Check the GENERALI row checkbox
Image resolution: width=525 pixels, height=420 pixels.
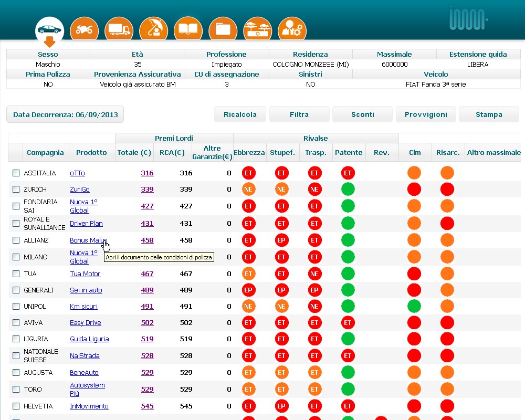[x=16, y=290]
